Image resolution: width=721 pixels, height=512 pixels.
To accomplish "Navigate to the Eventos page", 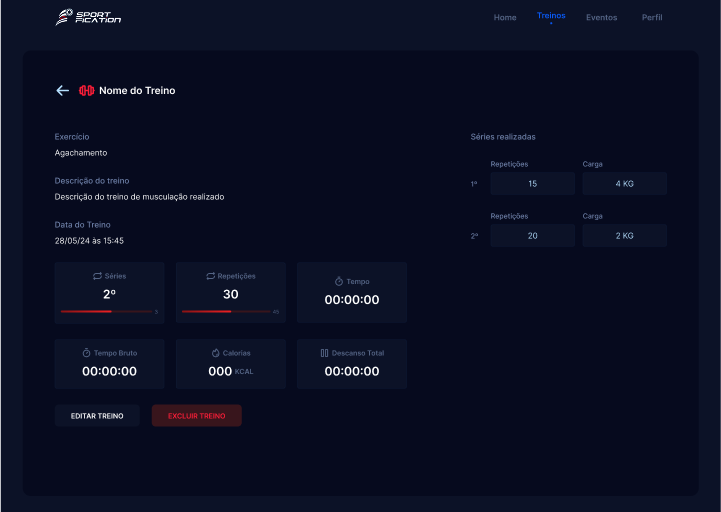I will (x=601, y=17).
